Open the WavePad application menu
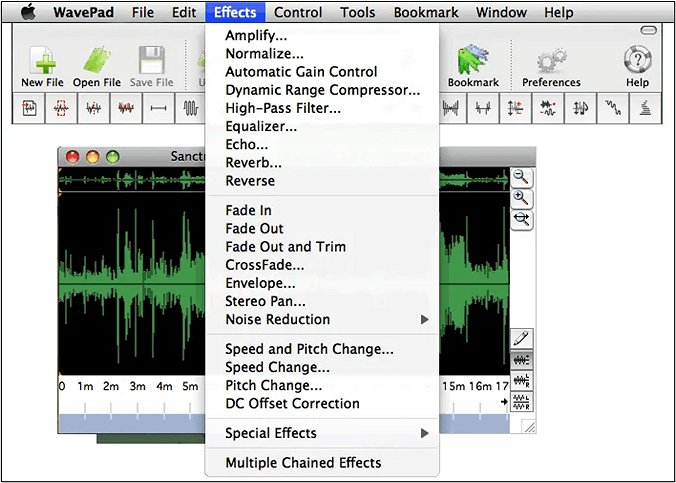The height and width of the screenshot is (483, 676). 83,13
